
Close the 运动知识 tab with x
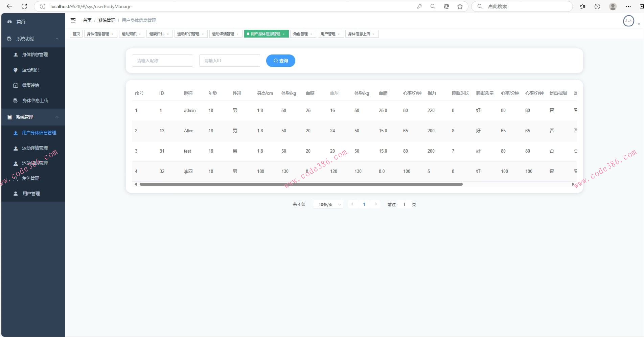pos(140,34)
